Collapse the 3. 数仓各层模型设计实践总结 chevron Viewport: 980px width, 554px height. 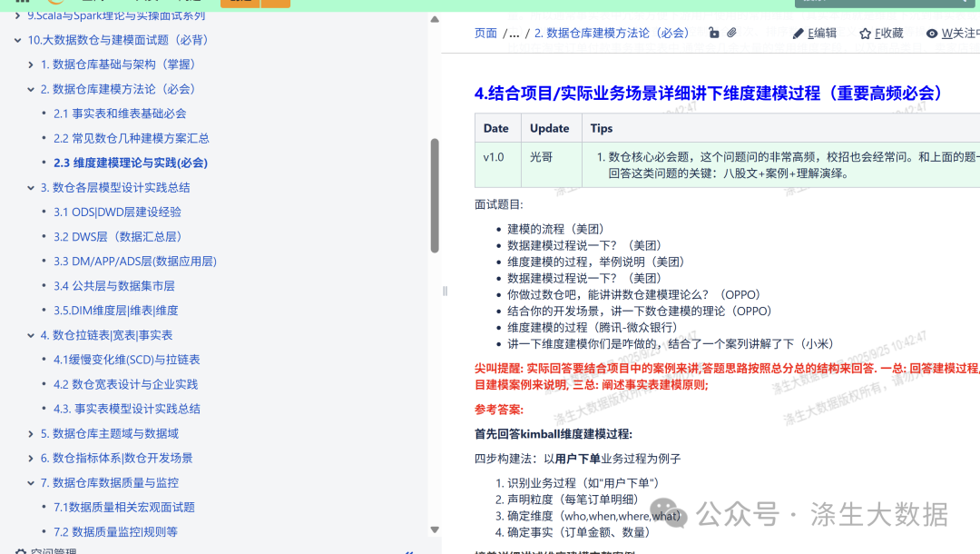tap(31, 188)
